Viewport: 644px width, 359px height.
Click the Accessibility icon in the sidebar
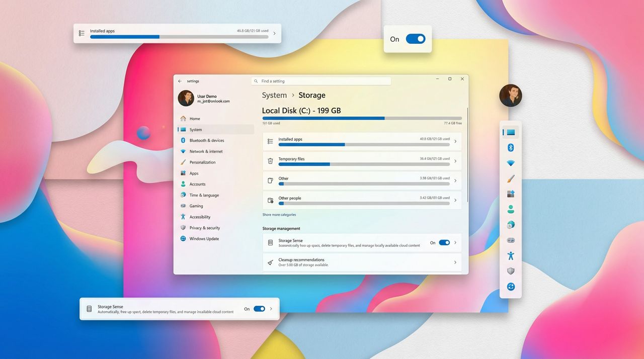[x=183, y=217]
